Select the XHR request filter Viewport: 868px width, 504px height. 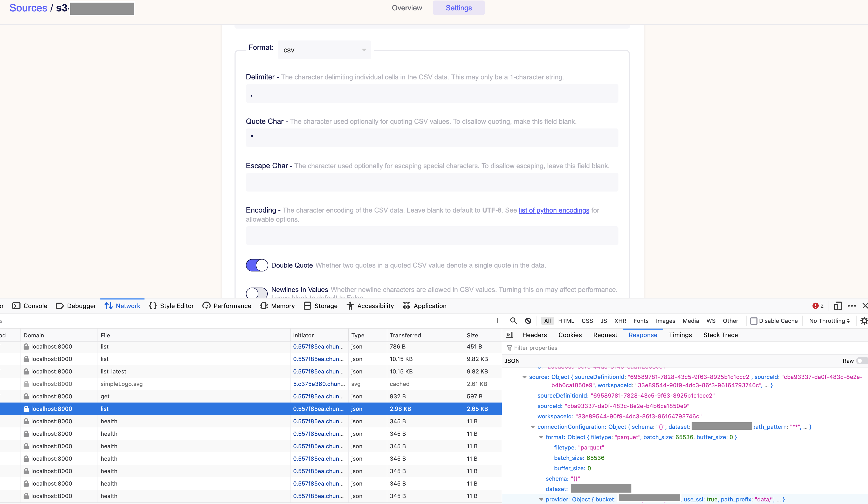coord(620,321)
